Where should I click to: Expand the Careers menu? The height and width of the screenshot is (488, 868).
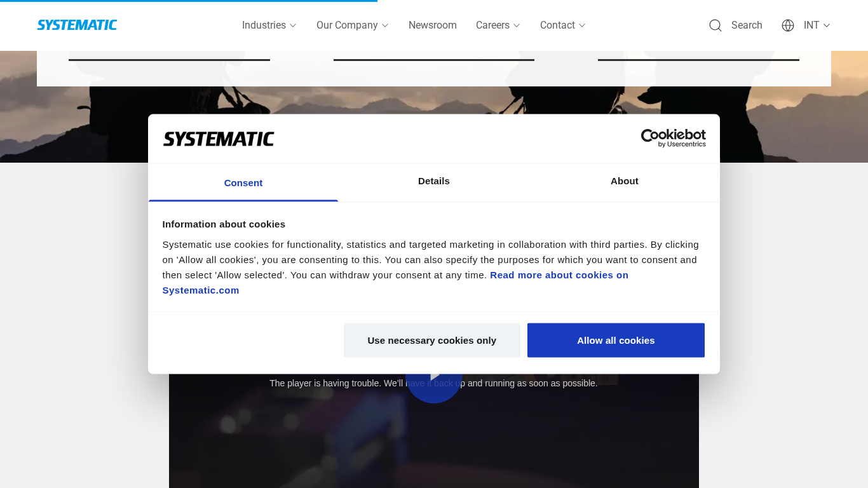(x=498, y=25)
